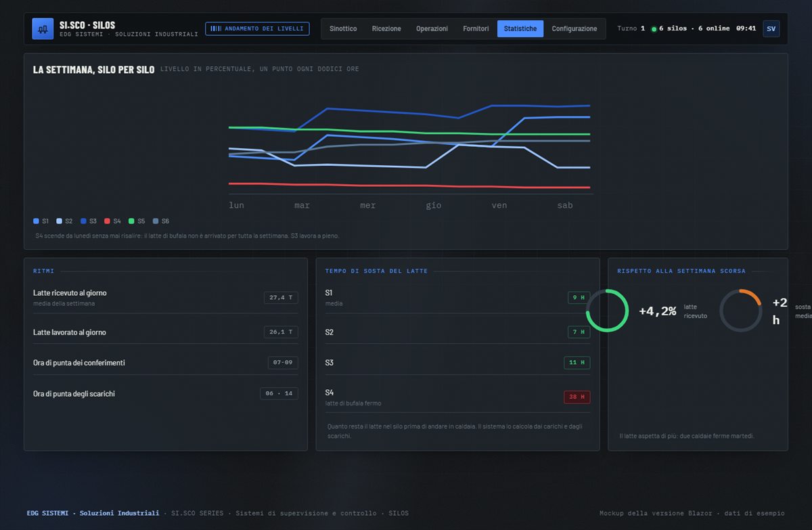Click the Rispetto alla settimana scorsa heading
This screenshot has width=812, height=530.
[681, 271]
